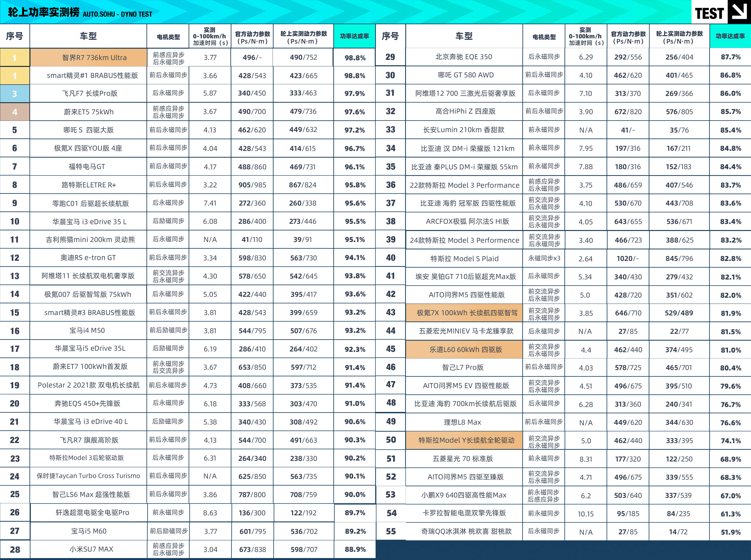
Task: Click the title 轮上功率实测榜
Action: [44, 12]
